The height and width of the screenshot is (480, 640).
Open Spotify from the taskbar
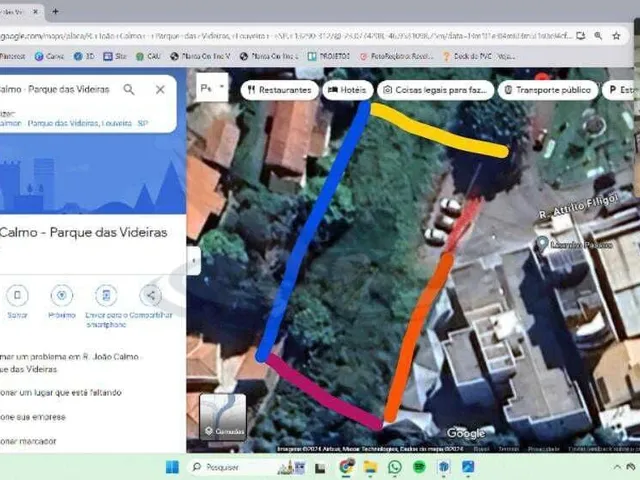tap(419, 467)
